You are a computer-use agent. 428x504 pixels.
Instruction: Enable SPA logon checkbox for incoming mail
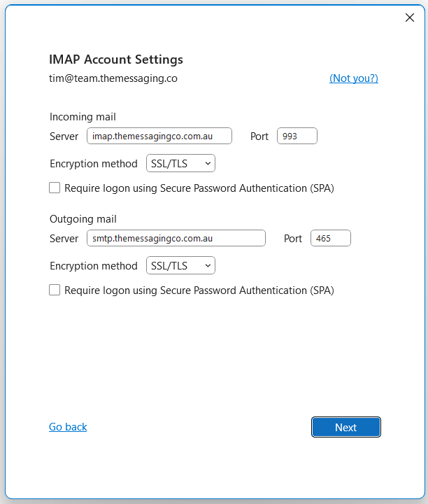point(55,188)
